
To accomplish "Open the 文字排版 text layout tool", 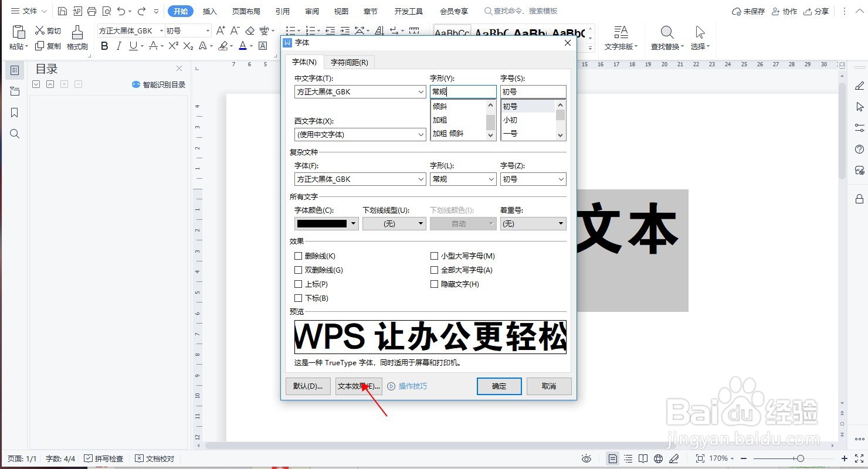I will [621, 38].
